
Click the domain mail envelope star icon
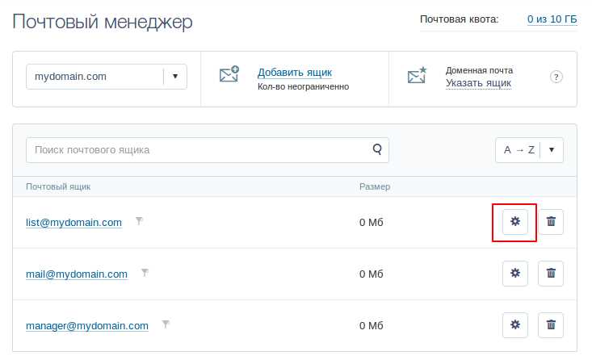(418, 75)
